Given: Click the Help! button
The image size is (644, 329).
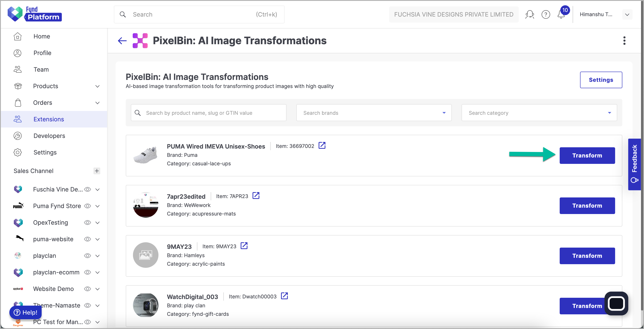Looking at the screenshot, I should [x=25, y=312].
